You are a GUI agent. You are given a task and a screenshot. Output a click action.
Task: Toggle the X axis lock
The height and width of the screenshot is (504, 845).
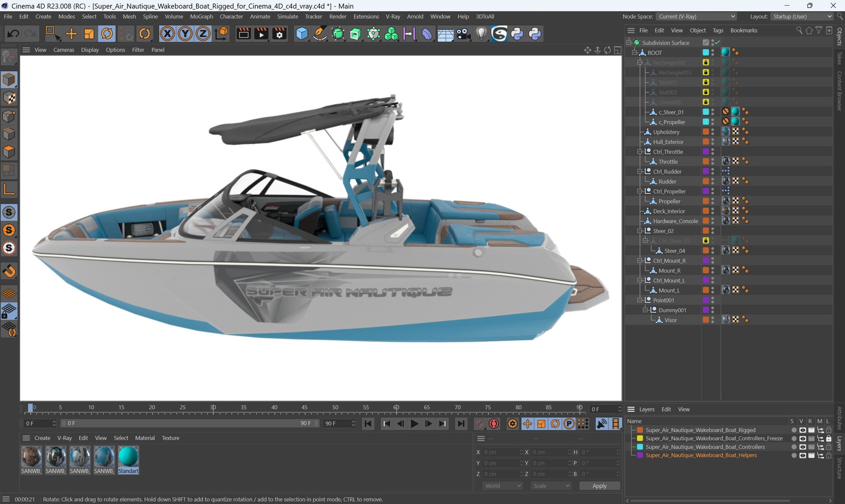coord(167,34)
